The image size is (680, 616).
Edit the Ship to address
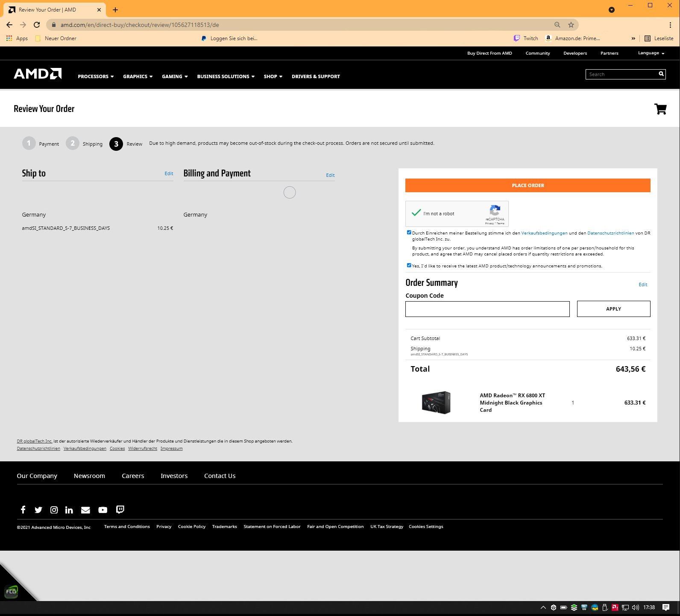coord(169,173)
